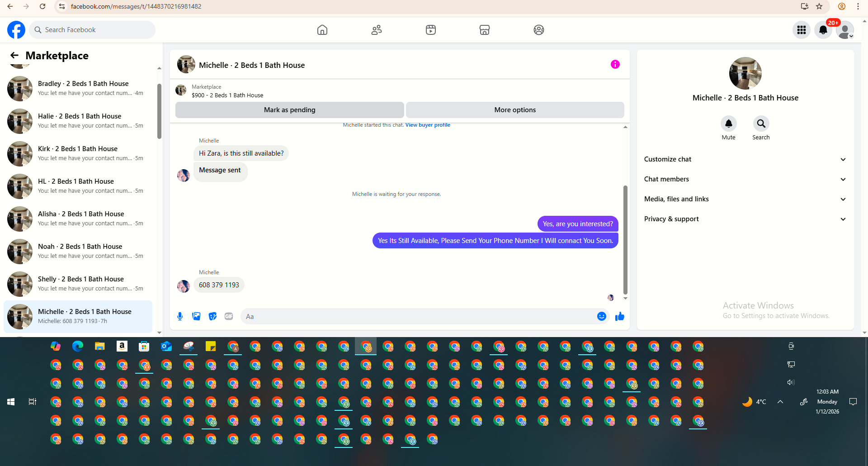
Task: Expand Media, files and links section
Action: point(745,199)
